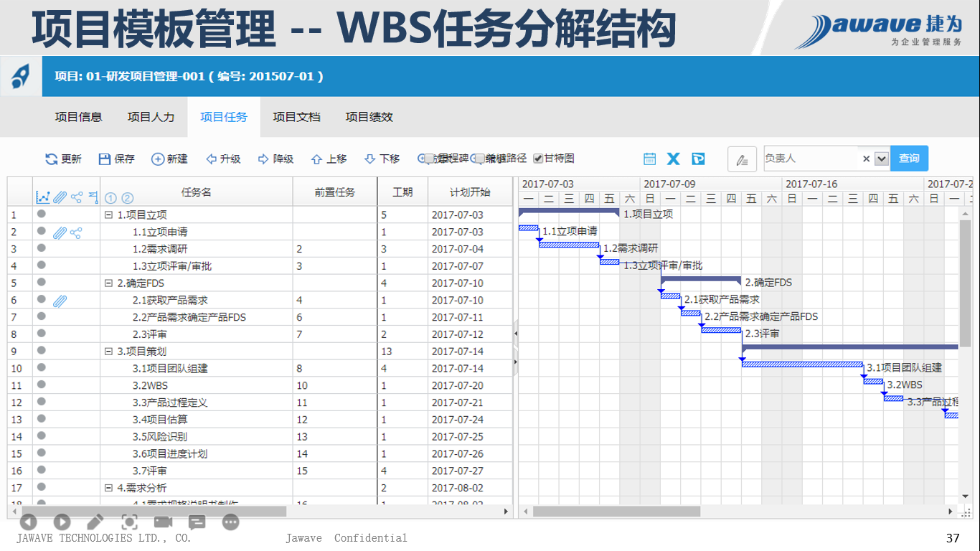Switch to the 项目信息 tab
Viewport: 980px width, 551px height.
pos(78,117)
